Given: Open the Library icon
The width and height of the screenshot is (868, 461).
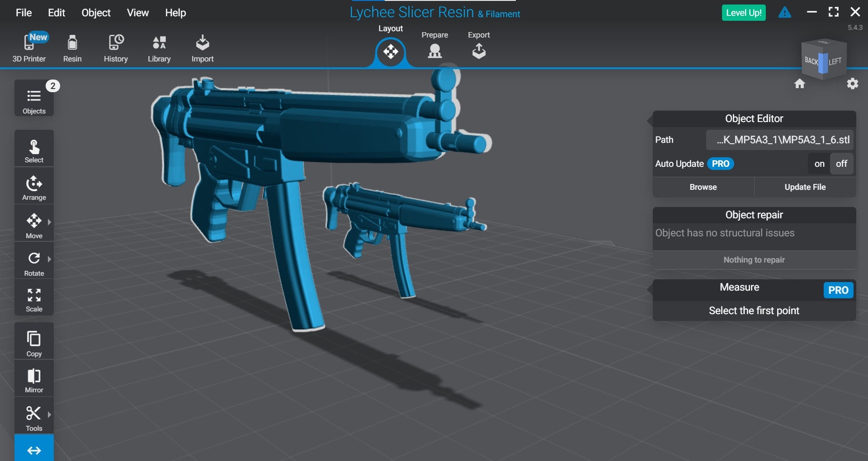Looking at the screenshot, I should [159, 47].
